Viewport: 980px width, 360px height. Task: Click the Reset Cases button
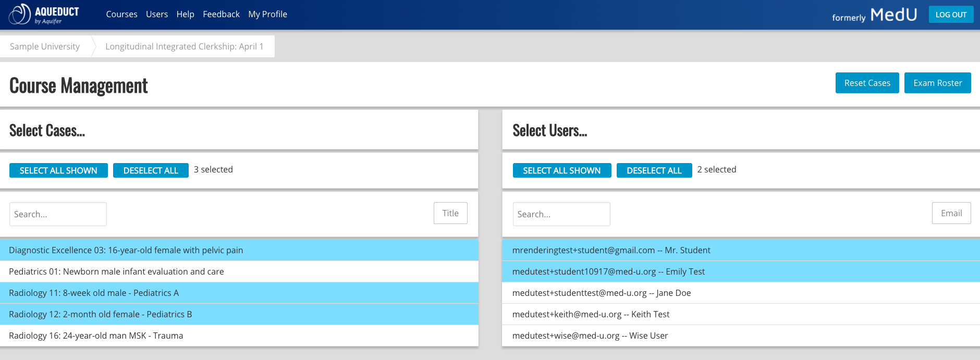tap(867, 83)
